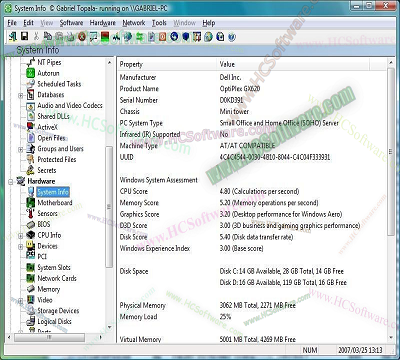Click the Network Cards icon
Image resolution: width=400 pixels, height=360 pixels.
point(31,278)
